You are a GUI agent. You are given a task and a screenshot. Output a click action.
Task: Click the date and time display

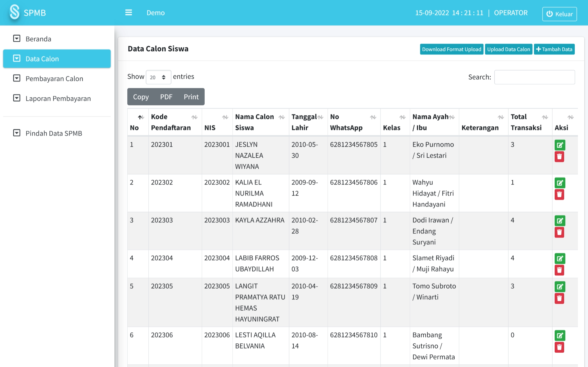tap(449, 13)
